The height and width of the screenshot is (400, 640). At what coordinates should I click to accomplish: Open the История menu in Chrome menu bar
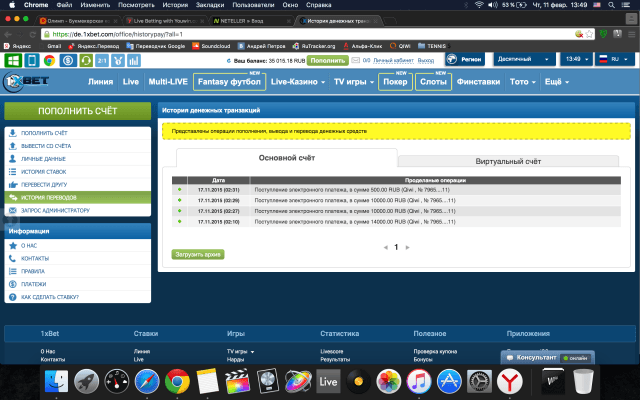click(175, 5)
